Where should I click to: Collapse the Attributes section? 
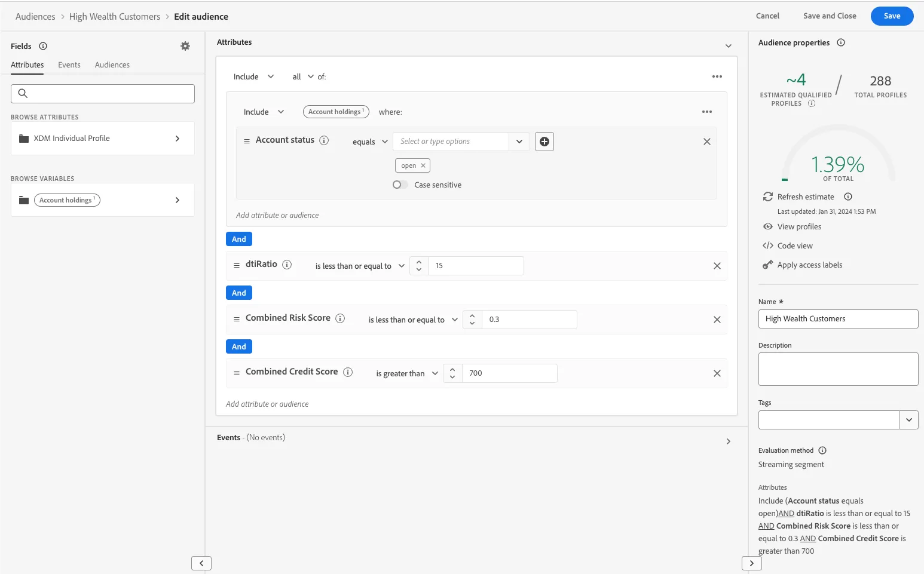[x=728, y=46]
